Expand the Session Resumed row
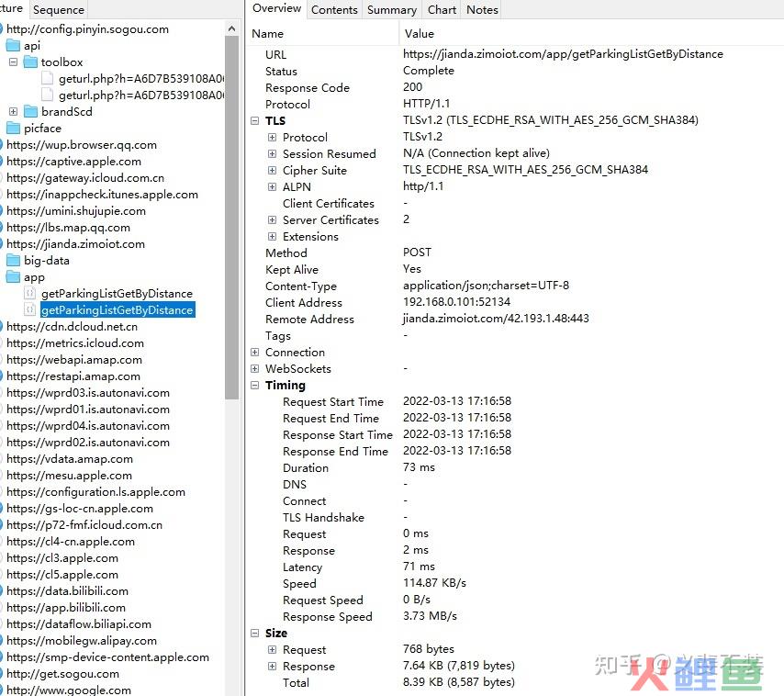The height and width of the screenshot is (696, 784). point(272,153)
